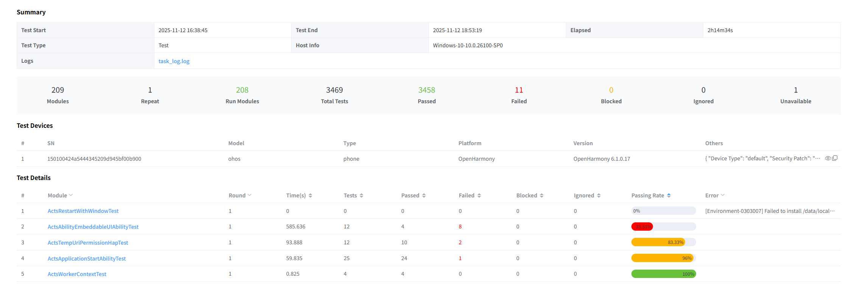Open the ActsAbilityEmbeddableUIAbilityTest module

coord(93,227)
